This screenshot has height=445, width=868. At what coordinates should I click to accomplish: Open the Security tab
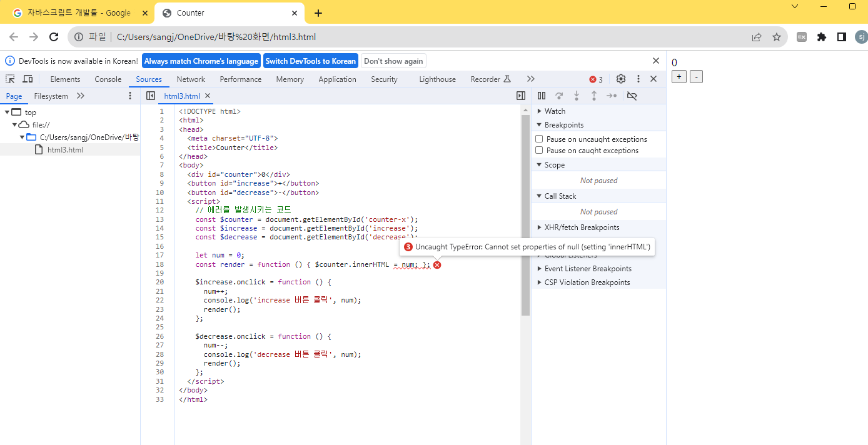coord(384,79)
